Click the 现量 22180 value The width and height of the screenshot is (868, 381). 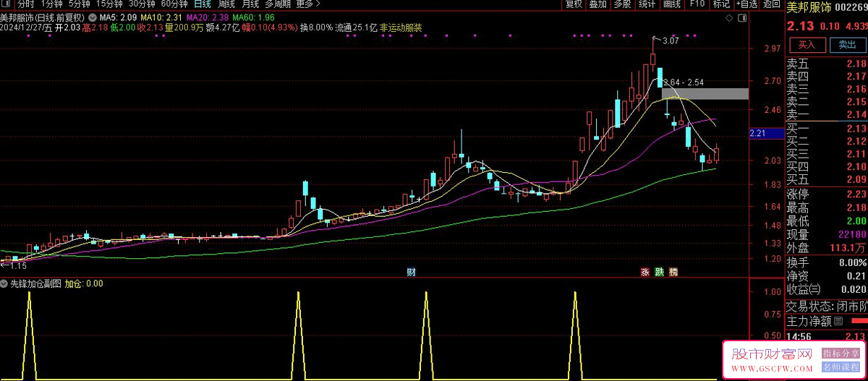tap(852, 235)
